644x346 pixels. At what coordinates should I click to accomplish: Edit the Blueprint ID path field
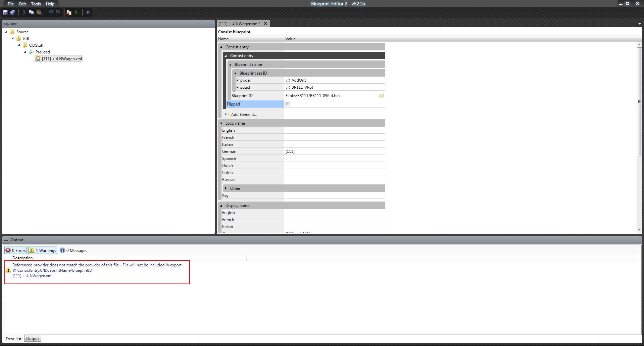click(x=331, y=96)
